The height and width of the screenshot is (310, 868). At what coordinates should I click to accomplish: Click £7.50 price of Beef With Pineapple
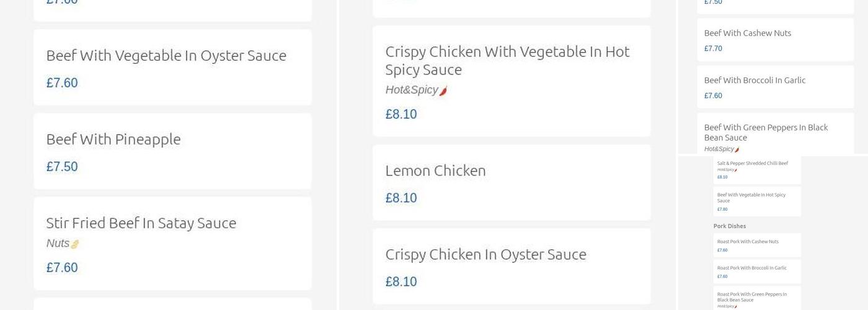(x=62, y=167)
